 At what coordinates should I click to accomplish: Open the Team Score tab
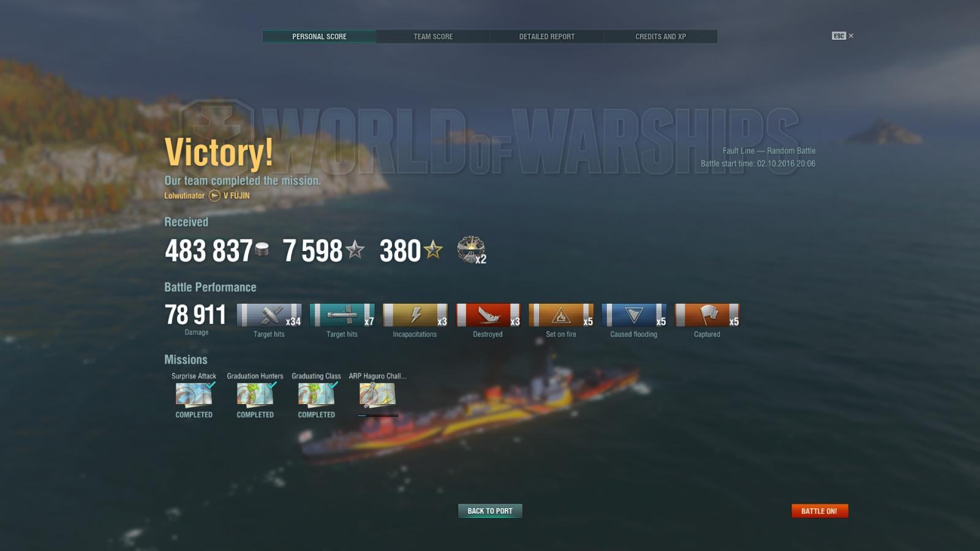tap(433, 37)
